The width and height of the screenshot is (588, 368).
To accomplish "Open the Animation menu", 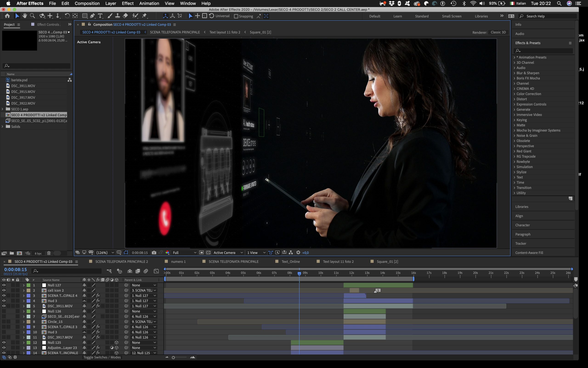I will point(149,3).
